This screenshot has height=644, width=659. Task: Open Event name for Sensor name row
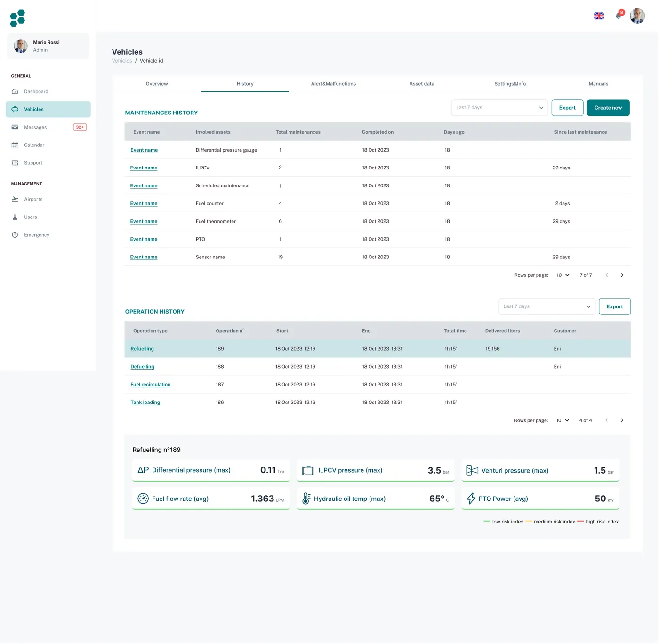pyautogui.click(x=144, y=258)
